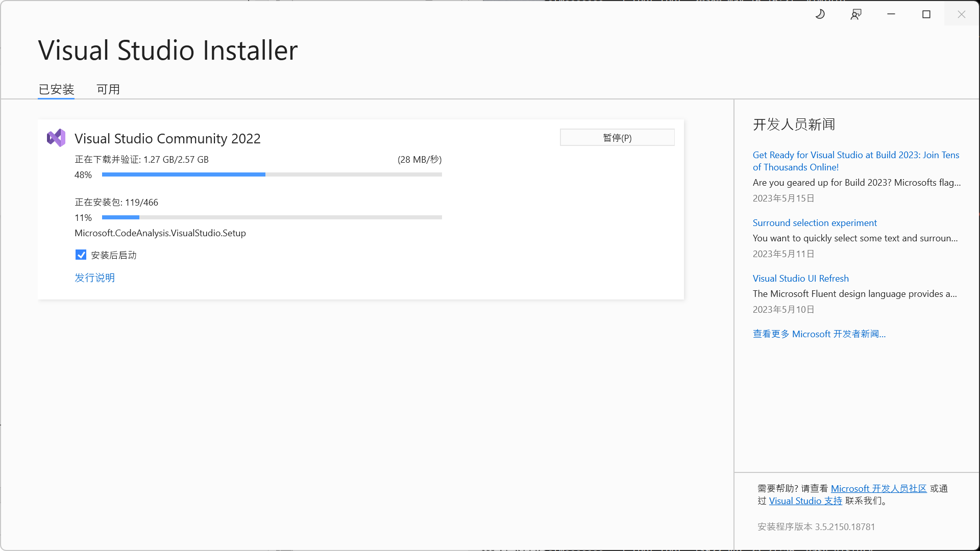Open the Build 2023 news article link
The height and width of the screenshot is (551, 980).
855,161
